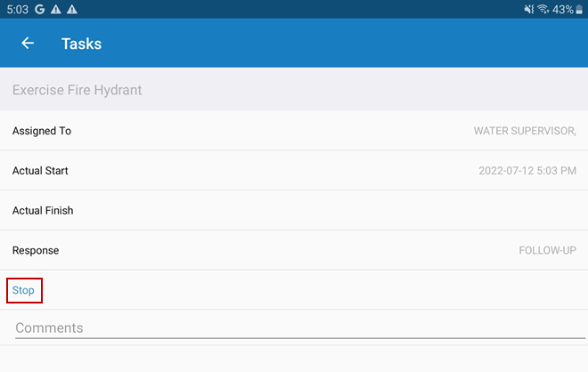
Task: Change the FOLLOW-UP response value
Action: point(547,251)
